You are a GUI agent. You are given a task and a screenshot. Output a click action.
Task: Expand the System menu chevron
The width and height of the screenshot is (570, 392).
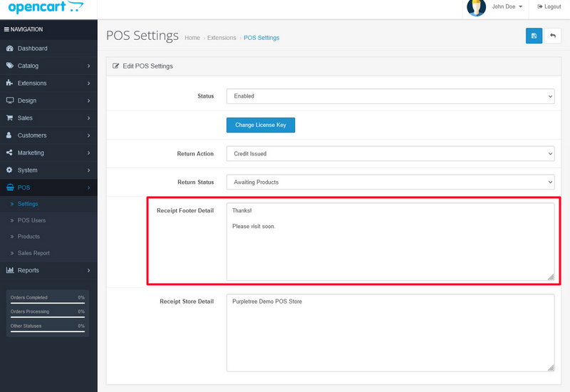coord(88,170)
